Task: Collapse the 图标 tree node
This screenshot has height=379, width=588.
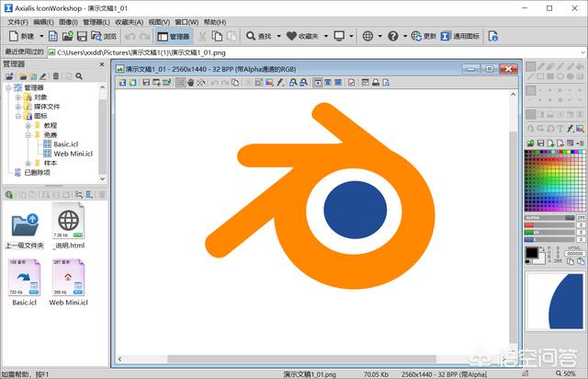Action: pyautogui.click(x=18, y=116)
